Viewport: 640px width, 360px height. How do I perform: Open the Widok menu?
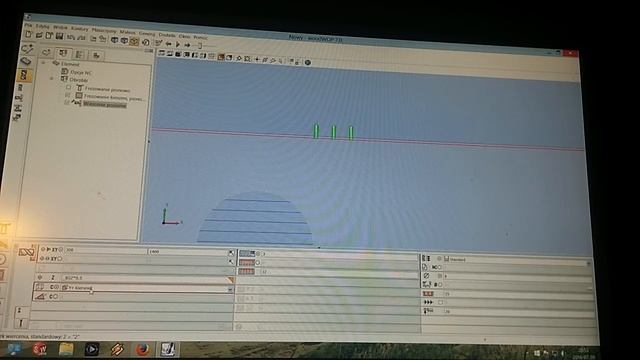pyautogui.click(x=60, y=27)
